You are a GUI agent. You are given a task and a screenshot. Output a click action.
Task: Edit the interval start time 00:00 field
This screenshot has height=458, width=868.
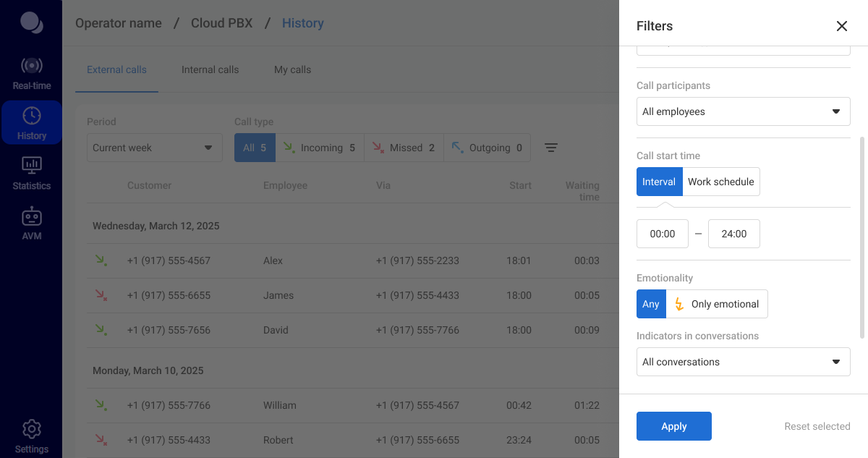[663, 234]
